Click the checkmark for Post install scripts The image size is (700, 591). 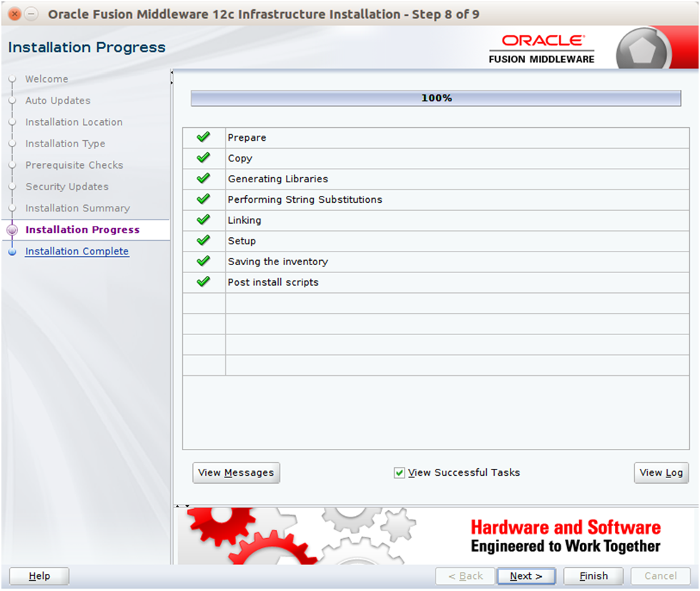click(x=203, y=282)
